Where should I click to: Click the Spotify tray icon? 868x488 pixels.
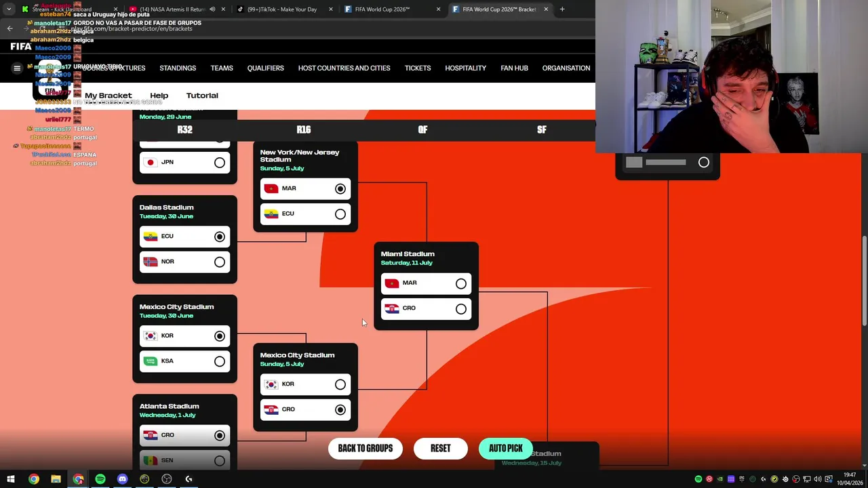pyautogui.click(x=698, y=479)
